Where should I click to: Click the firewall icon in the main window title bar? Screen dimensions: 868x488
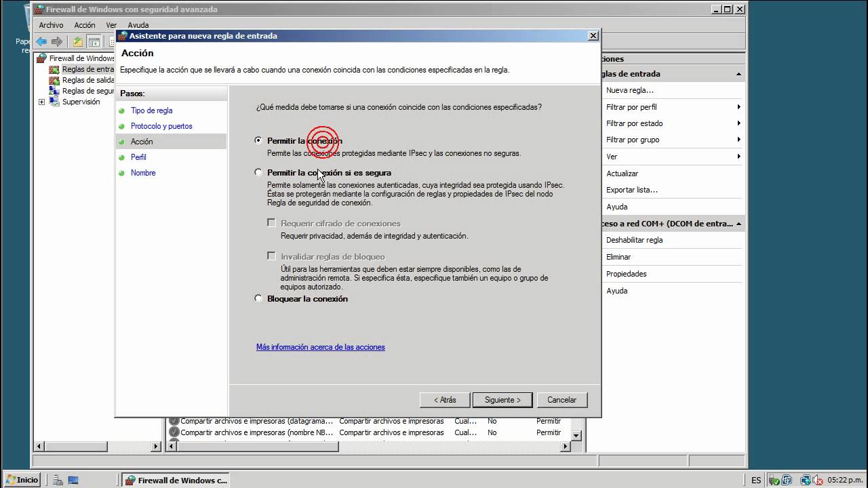click(x=39, y=9)
